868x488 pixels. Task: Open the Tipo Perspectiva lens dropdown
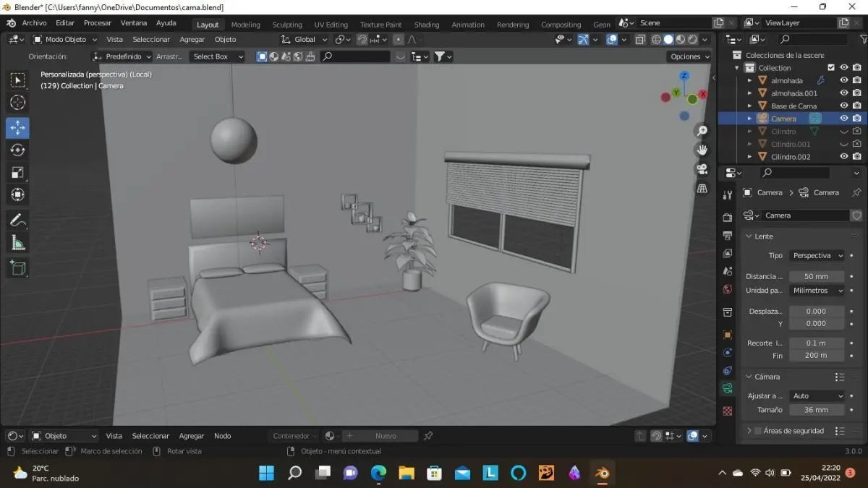tap(817, 256)
